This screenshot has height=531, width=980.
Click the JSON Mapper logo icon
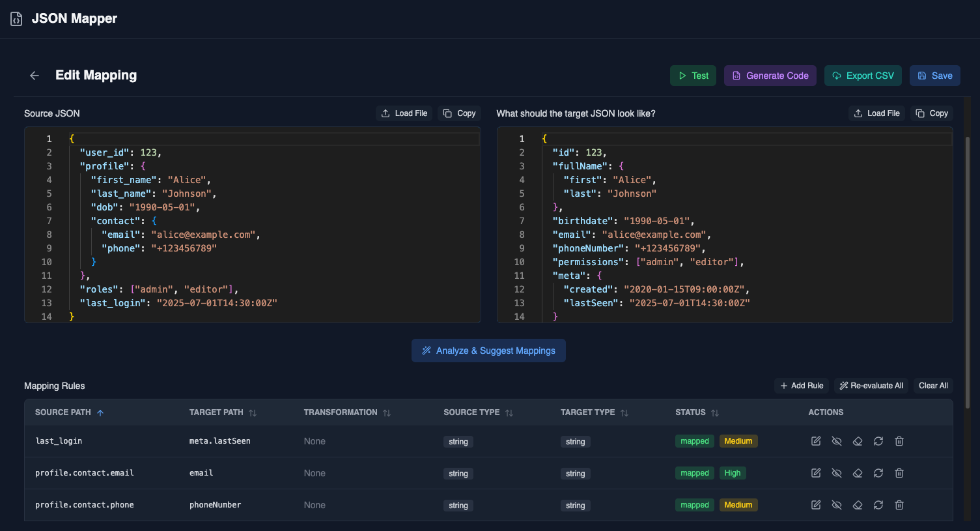tap(16, 19)
